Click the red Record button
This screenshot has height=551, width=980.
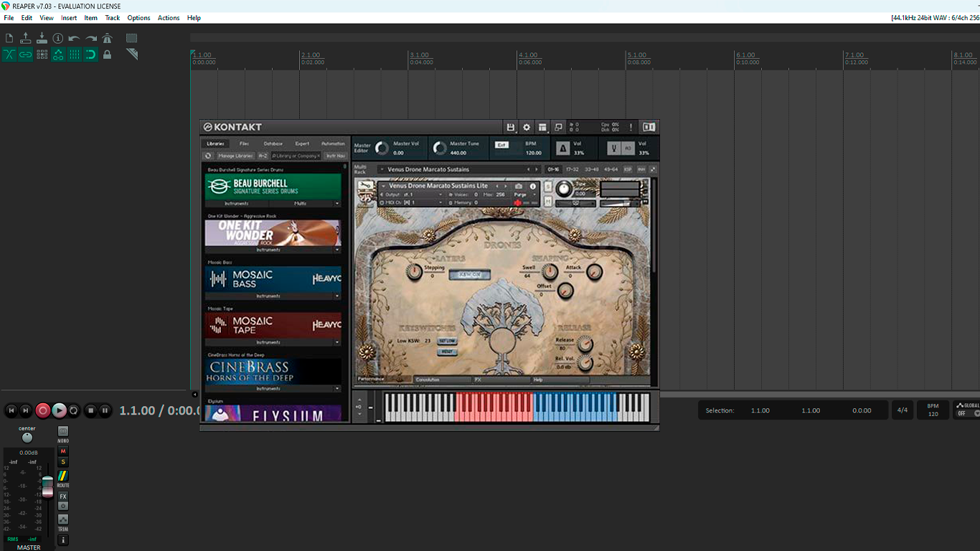point(43,410)
